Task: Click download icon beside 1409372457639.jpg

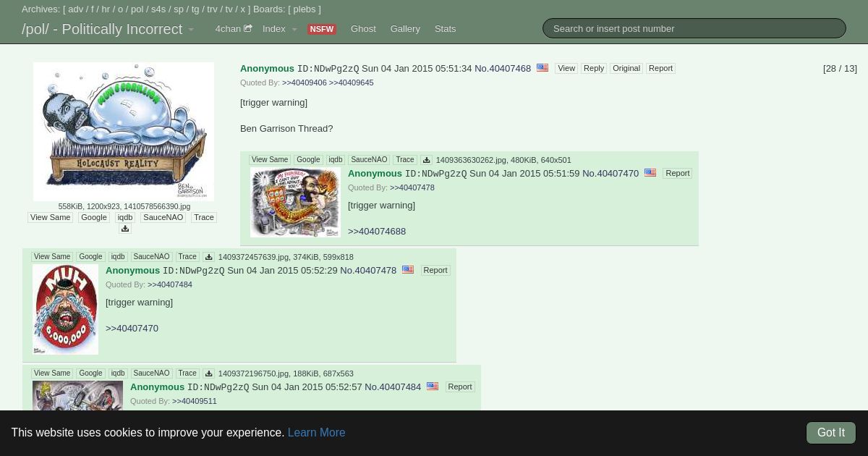Action: [209, 257]
